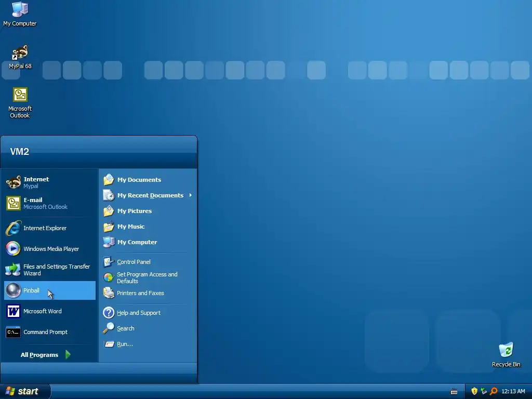The width and height of the screenshot is (532, 399).
Task: Open Files and Settings Transfer Wizard
Action: pyautogui.click(x=50, y=270)
